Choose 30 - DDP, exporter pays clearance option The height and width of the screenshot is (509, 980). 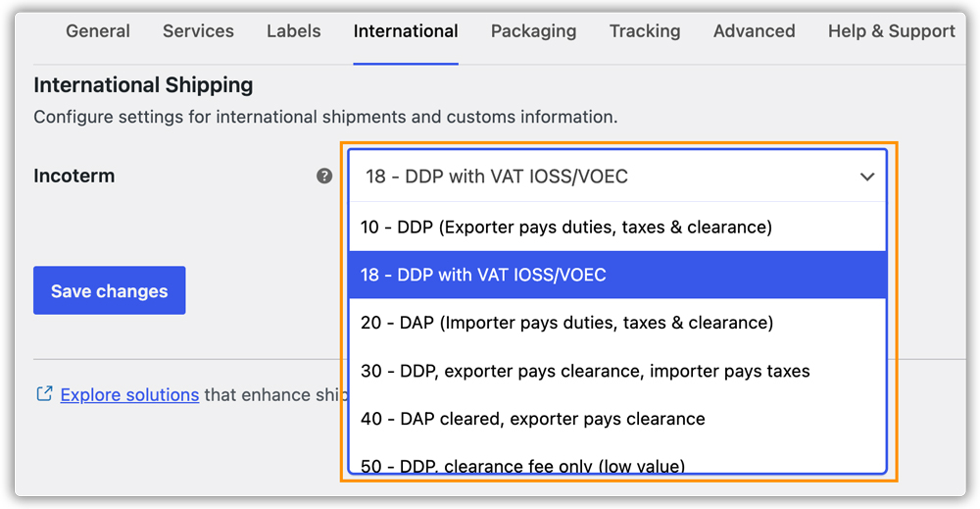(617, 371)
